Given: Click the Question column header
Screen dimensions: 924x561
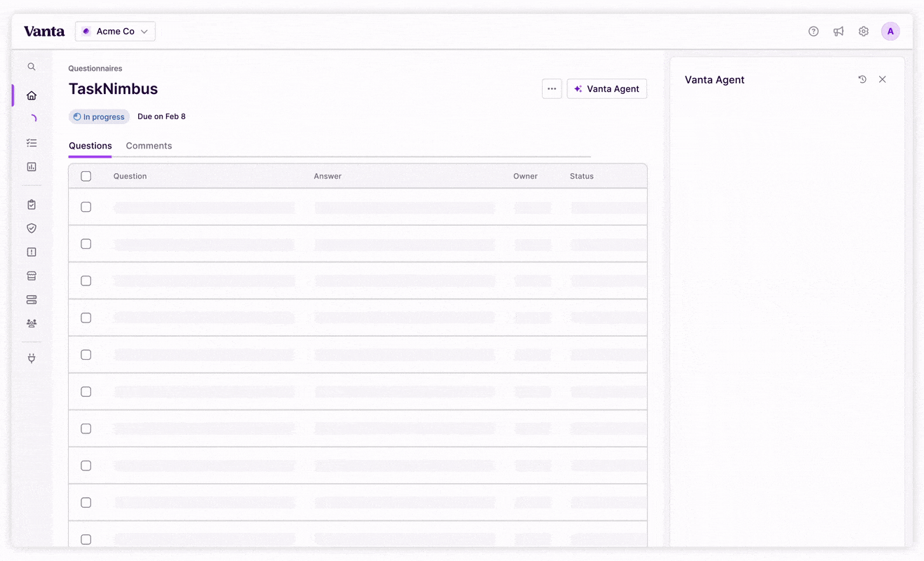Looking at the screenshot, I should tap(130, 177).
